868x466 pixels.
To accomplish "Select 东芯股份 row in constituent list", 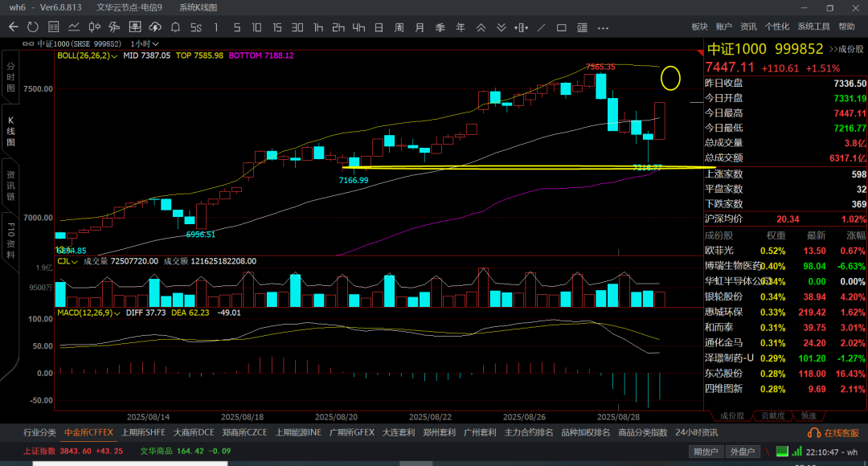I will (x=785, y=374).
